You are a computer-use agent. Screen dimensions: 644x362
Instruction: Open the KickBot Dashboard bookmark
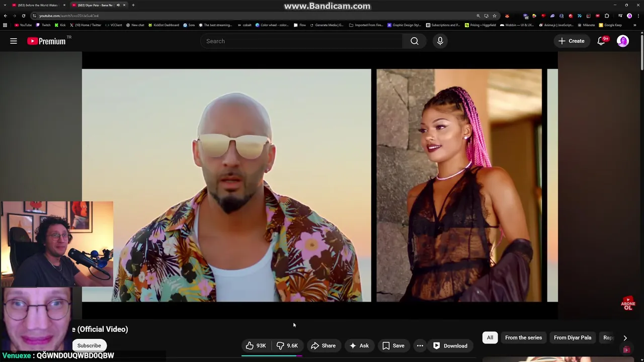pyautogui.click(x=164, y=25)
